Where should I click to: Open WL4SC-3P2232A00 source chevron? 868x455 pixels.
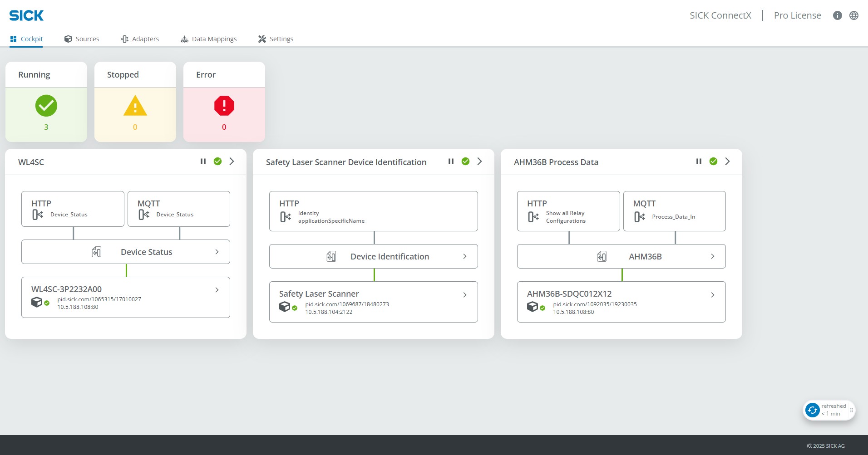click(217, 290)
